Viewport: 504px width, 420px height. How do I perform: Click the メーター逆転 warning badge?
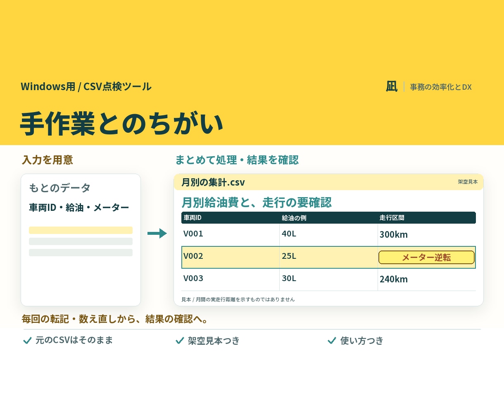pyautogui.click(x=426, y=257)
